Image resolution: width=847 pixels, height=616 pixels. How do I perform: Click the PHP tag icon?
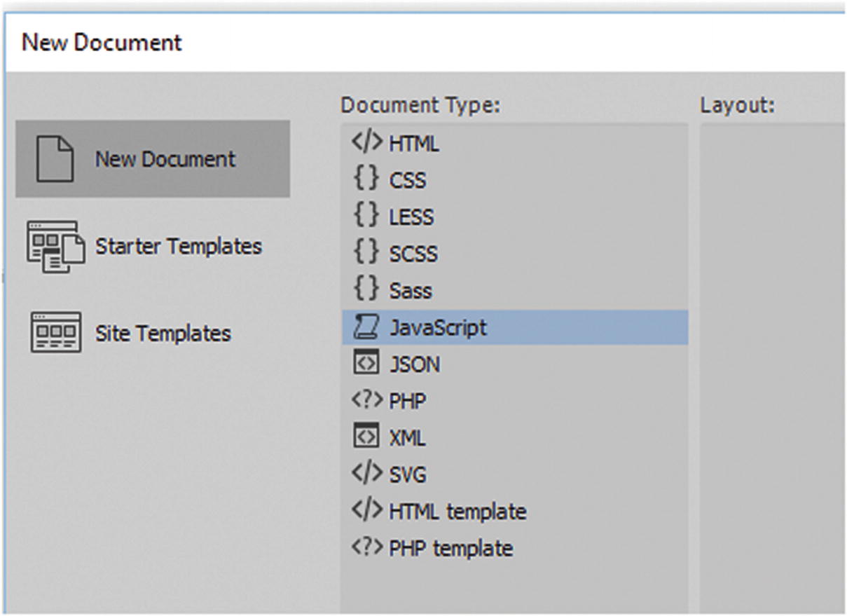pos(368,401)
